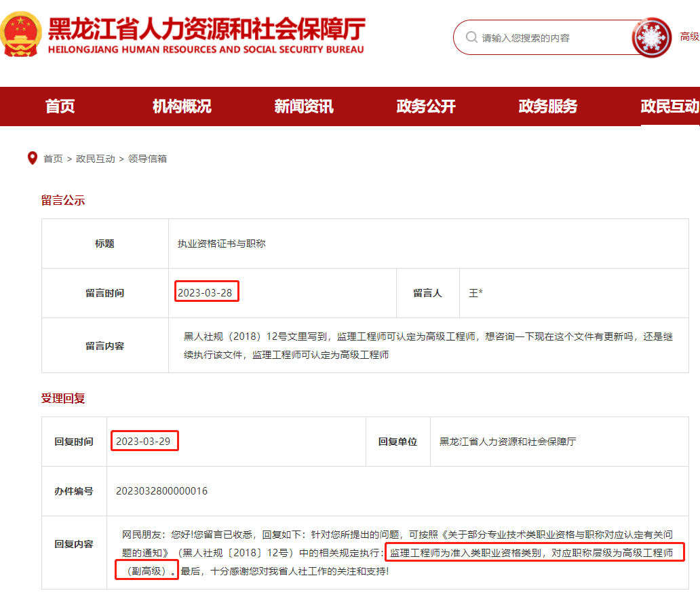700x599 pixels.
Task: Click the search magnifier icon
Action: tap(470, 38)
